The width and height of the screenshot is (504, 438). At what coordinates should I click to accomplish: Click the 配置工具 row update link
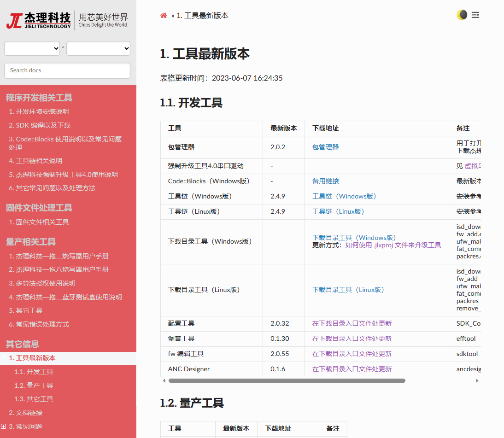[352, 323]
